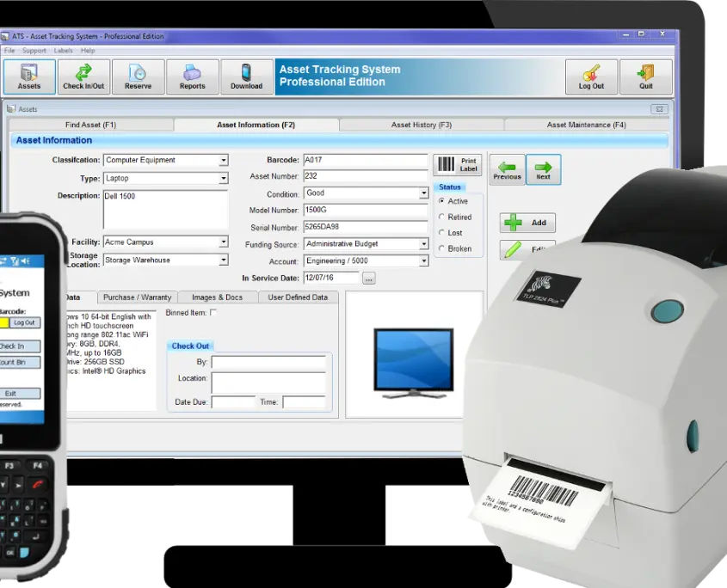Image resolution: width=727 pixels, height=588 pixels.
Task: Switch to Asset History (F3) tab
Action: pyautogui.click(x=422, y=125)
